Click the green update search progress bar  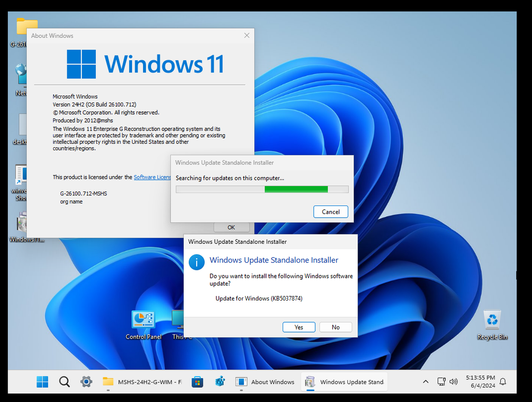pos(262,189)
